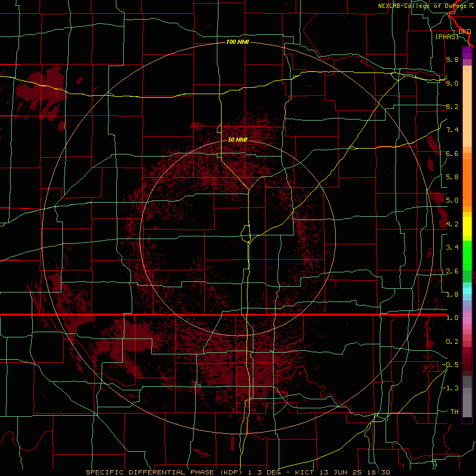
Task: Click the 1.0 legend value
Action: tap(452, 318)
